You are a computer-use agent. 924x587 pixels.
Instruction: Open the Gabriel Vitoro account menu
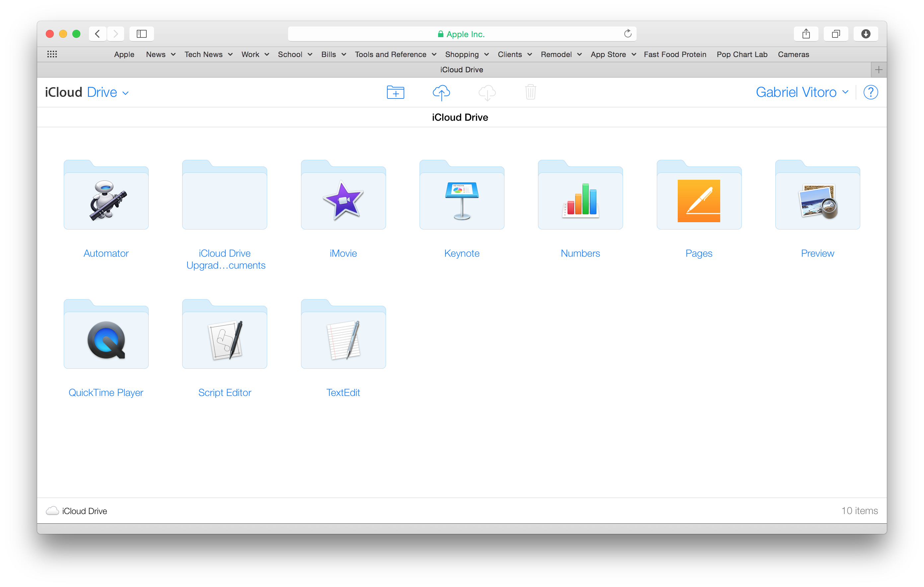[x=802, y=93]
